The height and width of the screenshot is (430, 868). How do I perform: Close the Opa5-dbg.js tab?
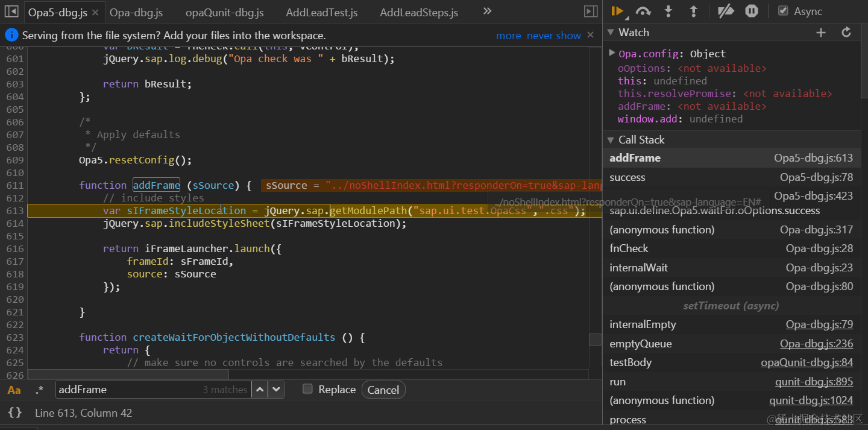(x=95, y=12)
